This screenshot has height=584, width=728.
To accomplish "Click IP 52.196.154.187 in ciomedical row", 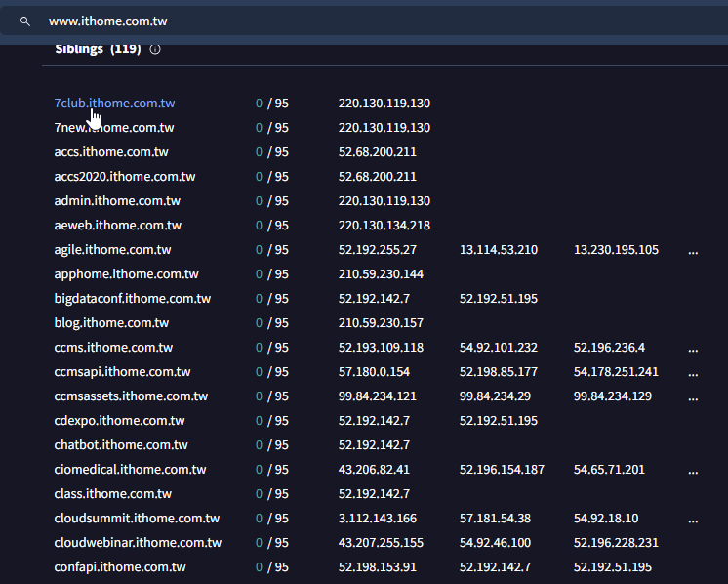I will click(x=502, y=469).
